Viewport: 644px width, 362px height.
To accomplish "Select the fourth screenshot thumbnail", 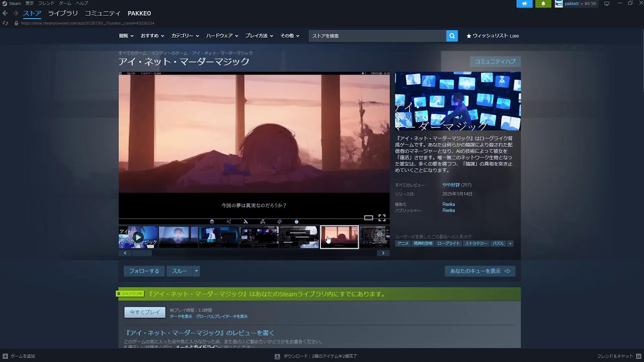I will tap(259, 237).
